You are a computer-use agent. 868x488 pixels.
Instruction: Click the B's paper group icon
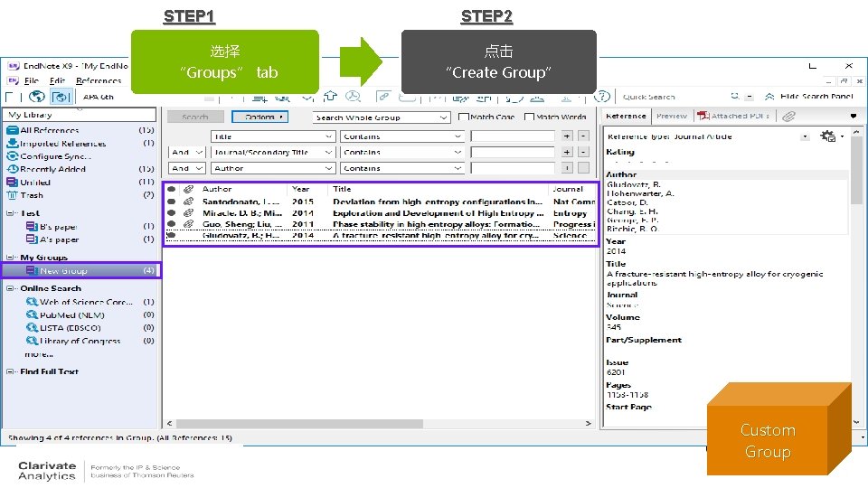tap(32, 226)
